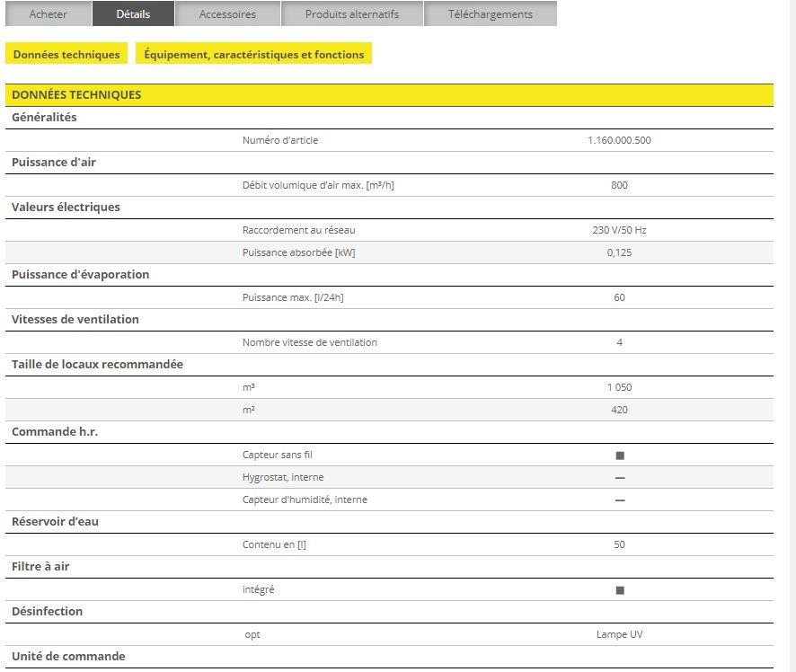Viewport: 796px width, 672px height.
Task: Click the Valeurs électriques section heading
Action: tap(66, 208)
